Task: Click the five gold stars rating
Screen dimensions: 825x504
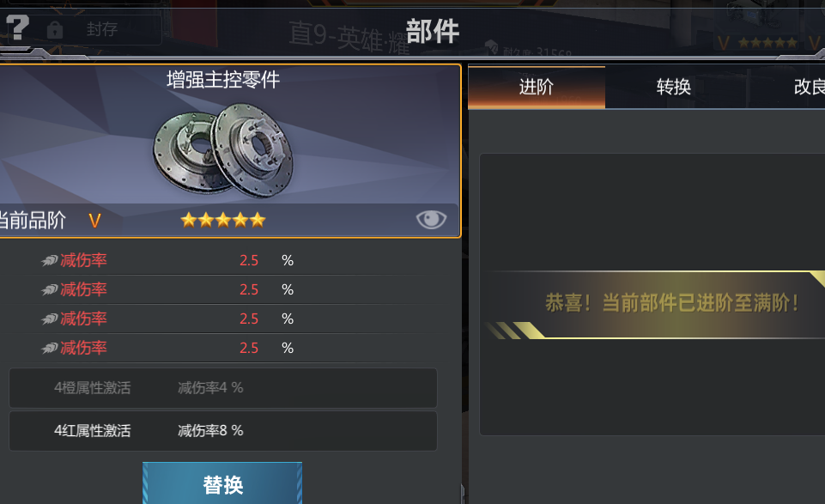Action: [x=223, y=220]
